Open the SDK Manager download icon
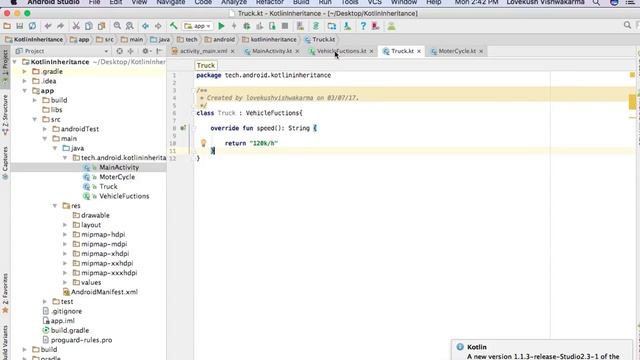Viewport: 640px width, 360px height. (x=347, y=26)
